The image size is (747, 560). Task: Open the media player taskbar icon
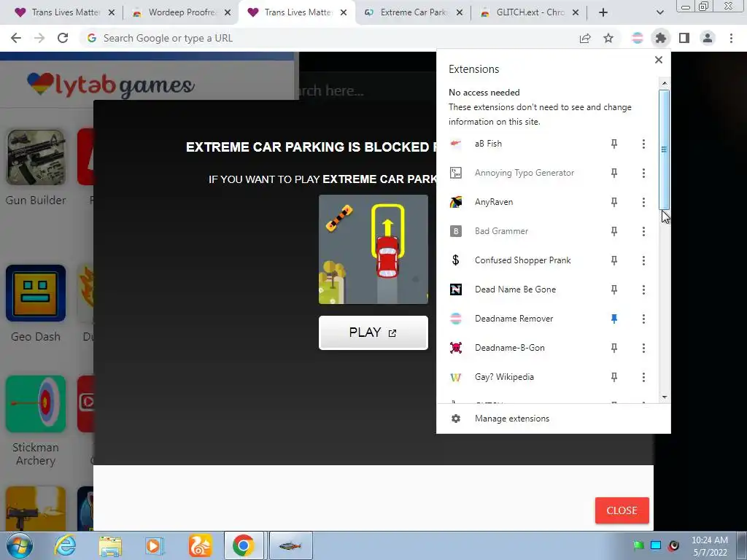tap(155, 545)
